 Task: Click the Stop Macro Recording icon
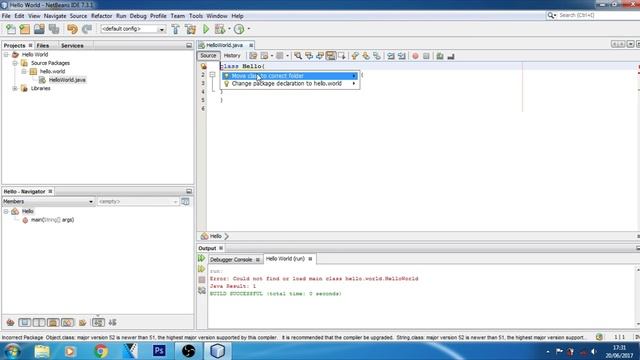(x=426, y=56)
